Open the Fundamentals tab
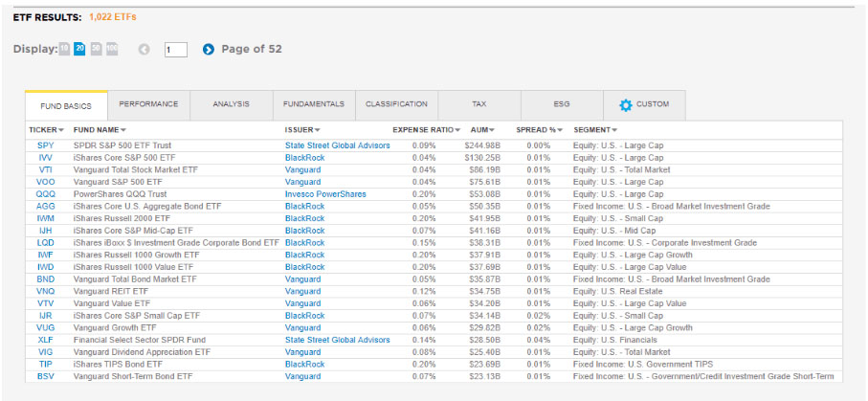The width and height of the screenshot is (868, 401). coord(313,104)
